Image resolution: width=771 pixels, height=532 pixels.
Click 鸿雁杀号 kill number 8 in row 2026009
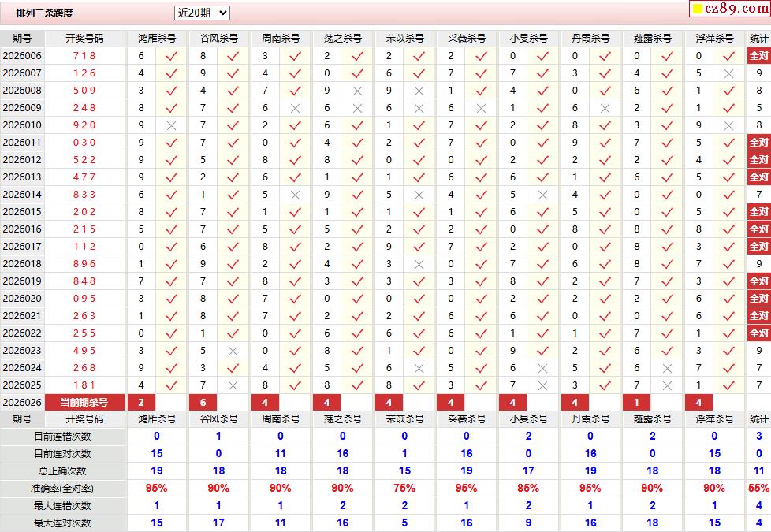141,108
